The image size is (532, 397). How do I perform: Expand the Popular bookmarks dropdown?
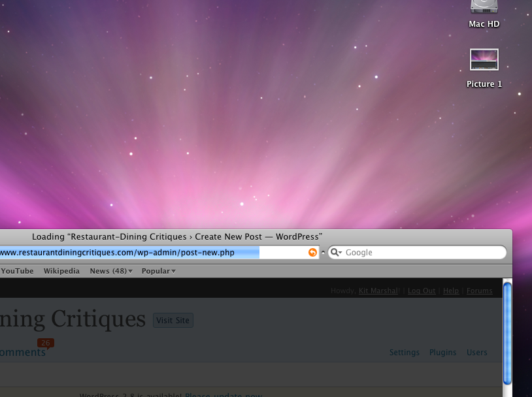[x=158, y=271]
